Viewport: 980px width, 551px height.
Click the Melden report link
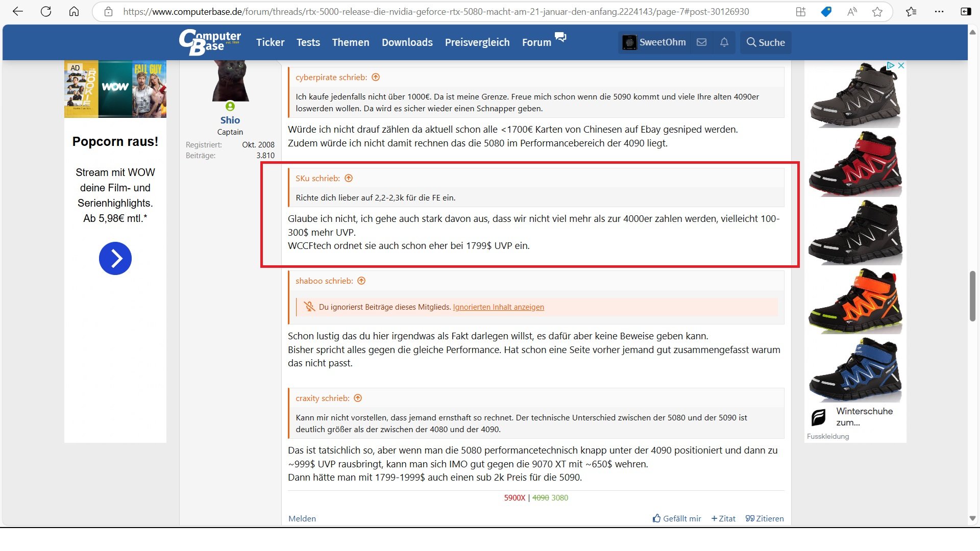pos(302,518)
